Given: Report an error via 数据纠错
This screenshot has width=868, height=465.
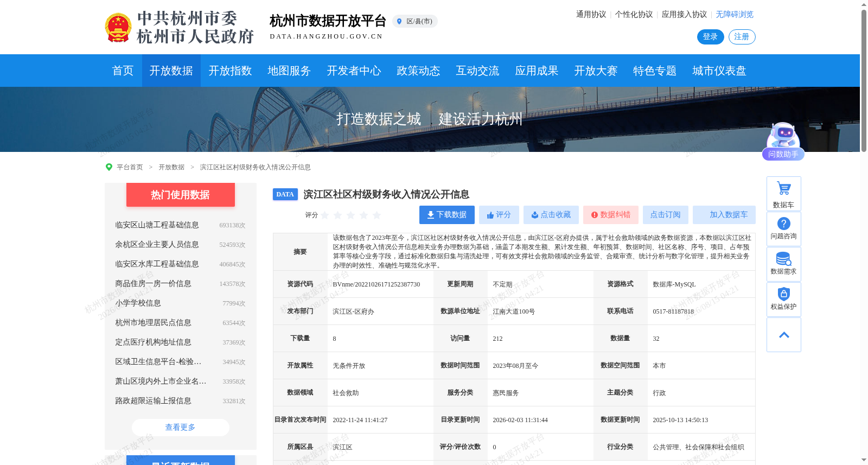Looking at the screenshot, I should (x=611, y=215).
